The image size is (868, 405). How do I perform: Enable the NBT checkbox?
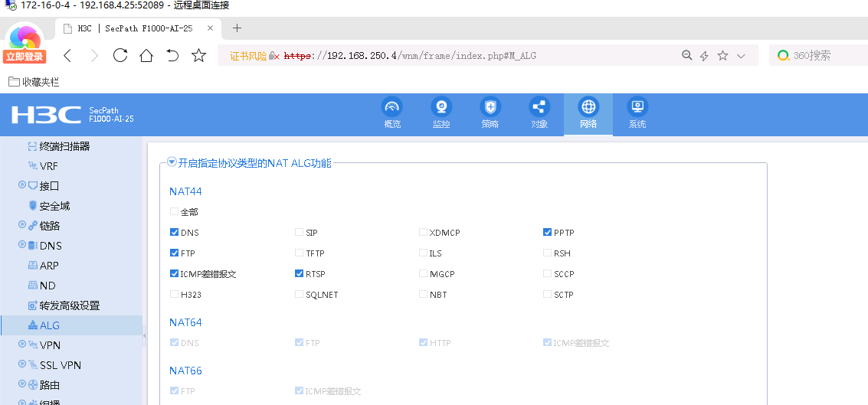point(423,294)
